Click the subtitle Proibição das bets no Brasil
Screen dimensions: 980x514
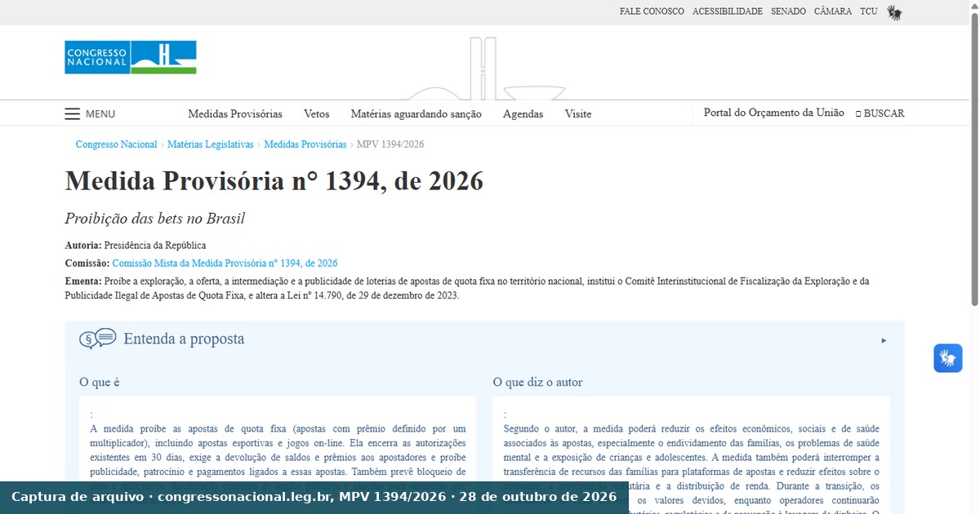(155, 219)
